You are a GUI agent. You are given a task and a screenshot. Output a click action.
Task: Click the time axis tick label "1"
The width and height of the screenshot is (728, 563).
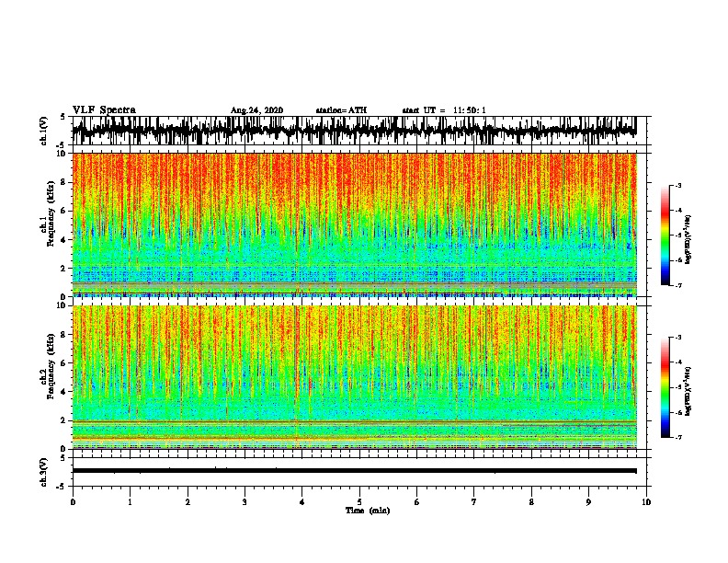(130, 502)
